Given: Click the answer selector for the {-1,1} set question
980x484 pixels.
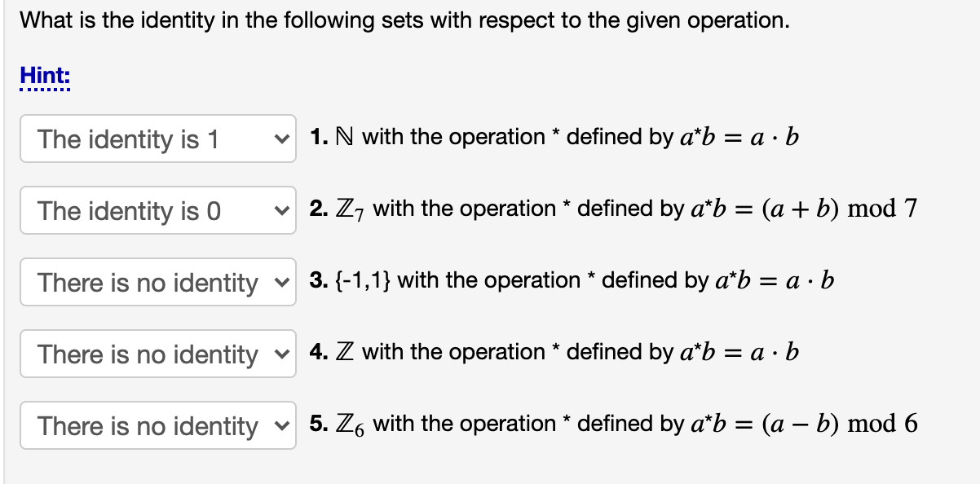Looking at the screenshot, I should [157, 282].
